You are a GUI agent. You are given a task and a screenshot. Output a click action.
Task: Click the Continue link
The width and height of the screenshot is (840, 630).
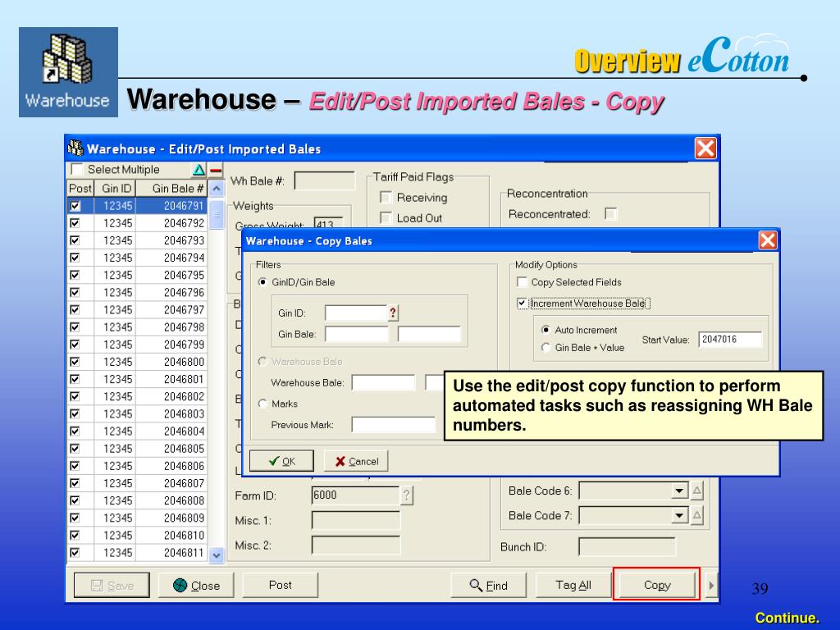click(x=787, y=618)
